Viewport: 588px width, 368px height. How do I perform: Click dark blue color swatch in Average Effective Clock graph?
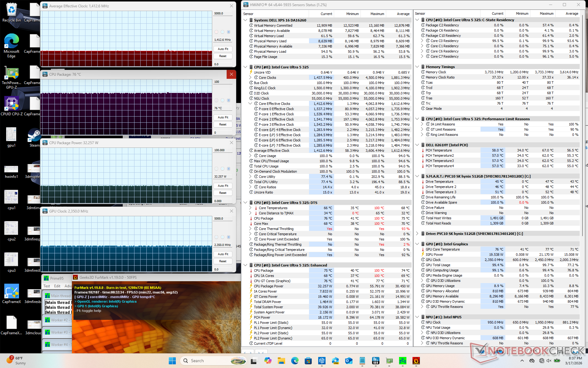point(228,32)
